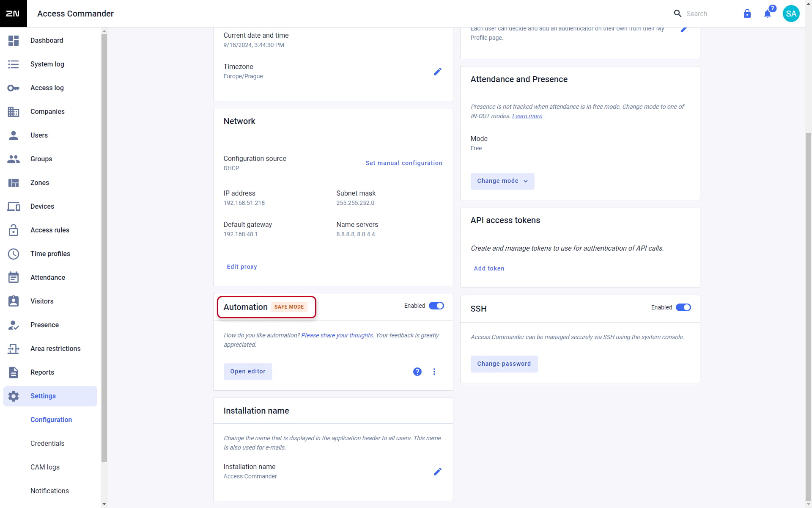Open Configuration submenu item

51,420
